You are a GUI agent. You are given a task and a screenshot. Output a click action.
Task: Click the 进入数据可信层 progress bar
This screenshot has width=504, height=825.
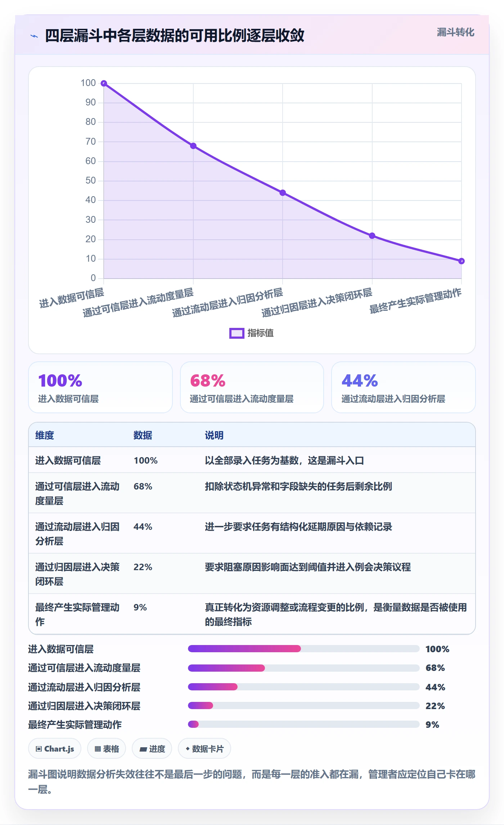pyautogui.click(x=303, y=649)
